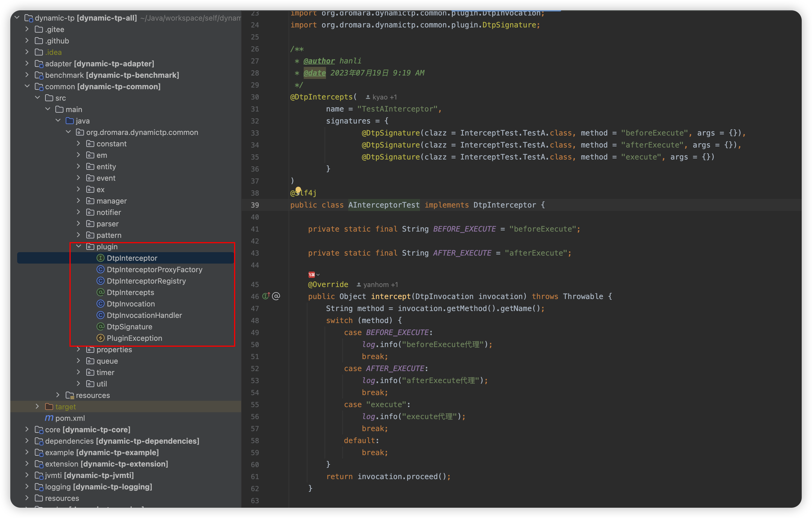The width and height of the screenshot is (812, 518).
Task: Click the AInterceptorTest class name in editor
Action: point(384,205)
